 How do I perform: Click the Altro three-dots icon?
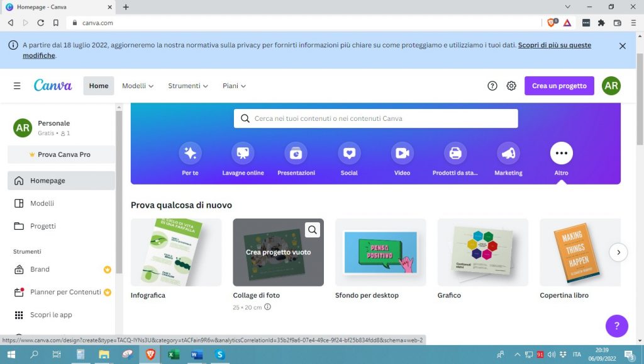(561, 153)
